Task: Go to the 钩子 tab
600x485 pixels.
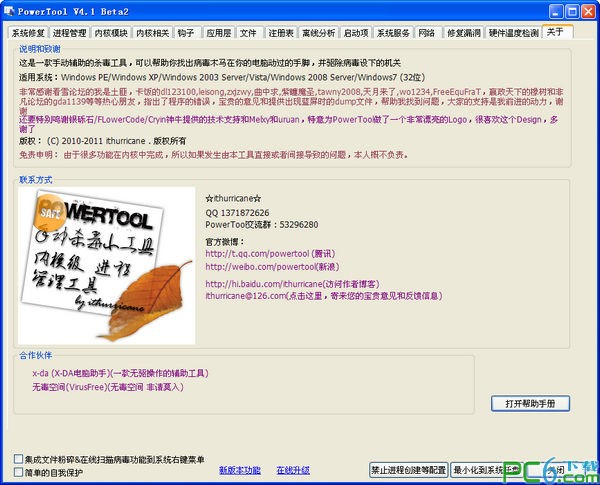Action: 186,33
